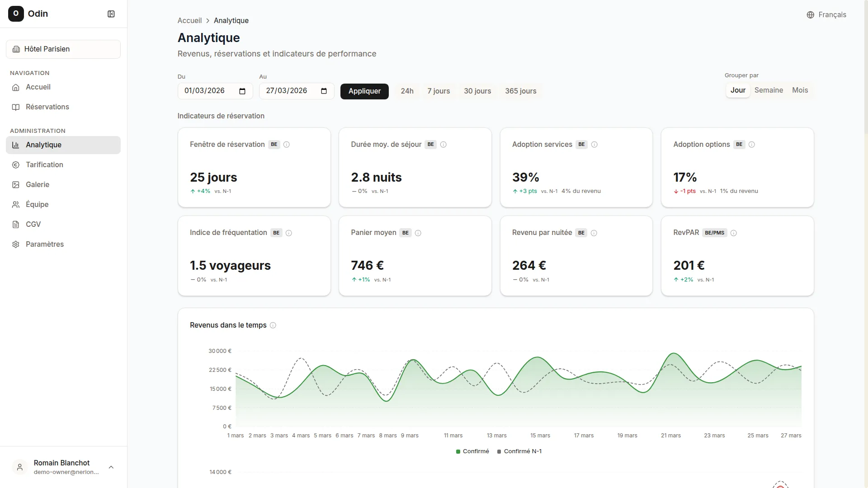The width and height of the screenshot is (868, 488).
Task: Open info tooltip for RevPAR metric
Action: click(x=734, y=233)
